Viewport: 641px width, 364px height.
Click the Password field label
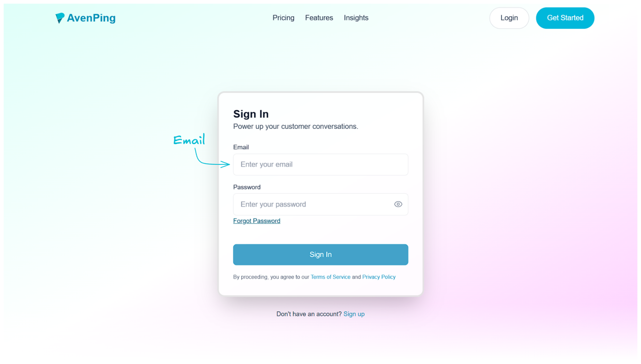[247, 187]
